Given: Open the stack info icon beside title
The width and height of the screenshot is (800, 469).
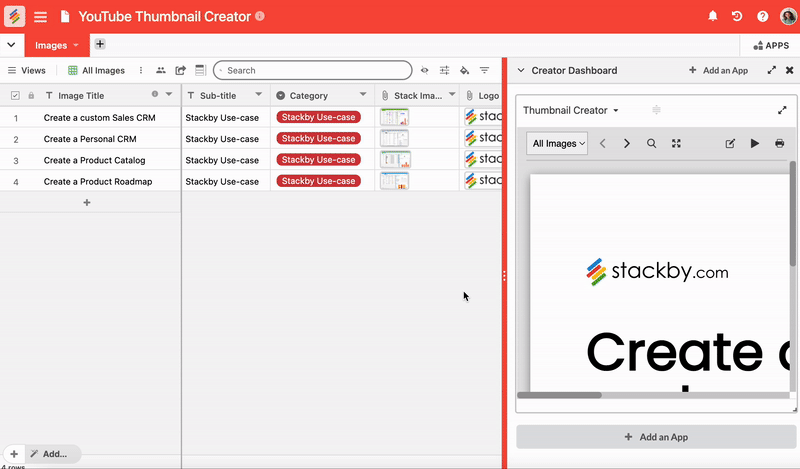Looking at the screenshot, I should 260,16.
